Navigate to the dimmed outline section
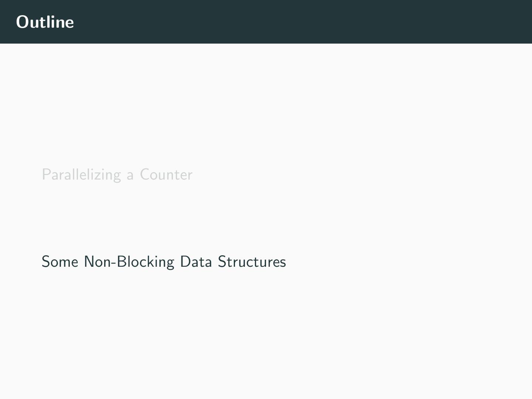This screenshot has height=399, width=532. [117, 174]
